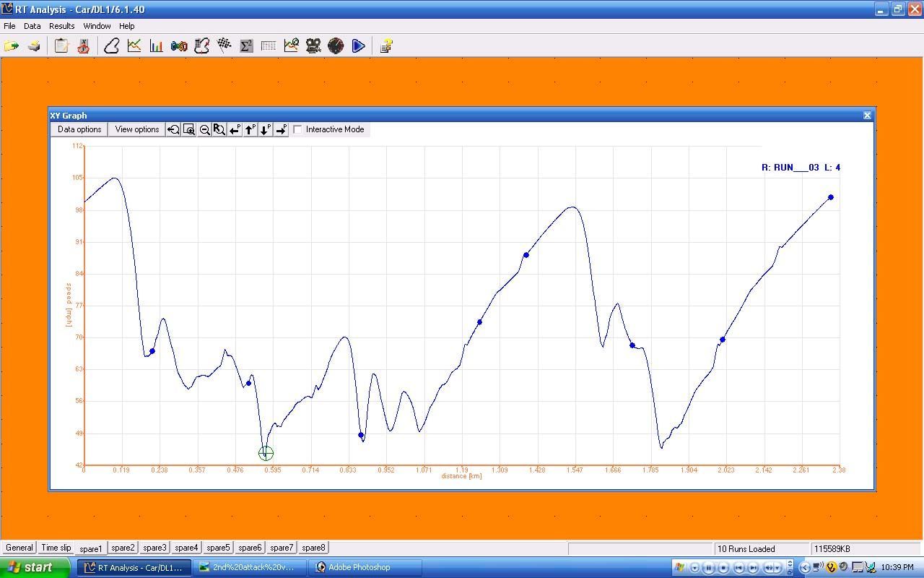Open the Results menu
This screenshot has height=578, width=924.
tap(61, 26)
